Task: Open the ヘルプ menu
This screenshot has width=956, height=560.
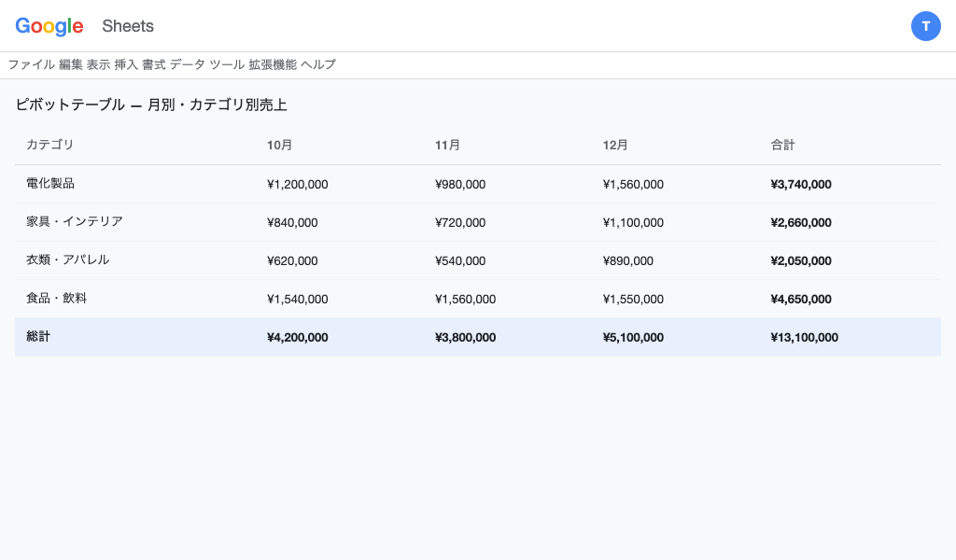Action: tap(318, 64)
